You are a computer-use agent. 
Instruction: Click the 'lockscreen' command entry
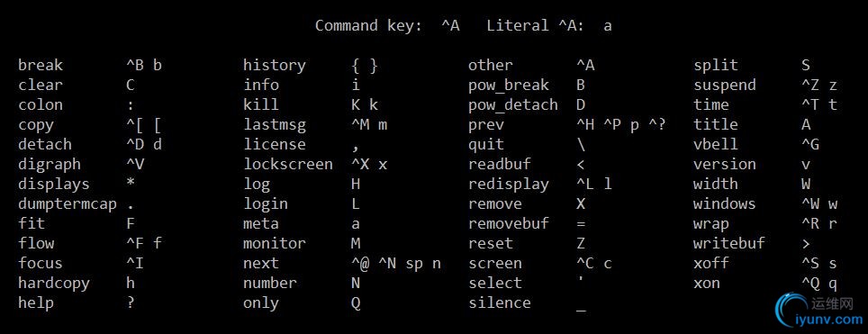pyautogui.click(x=288, y=165)
